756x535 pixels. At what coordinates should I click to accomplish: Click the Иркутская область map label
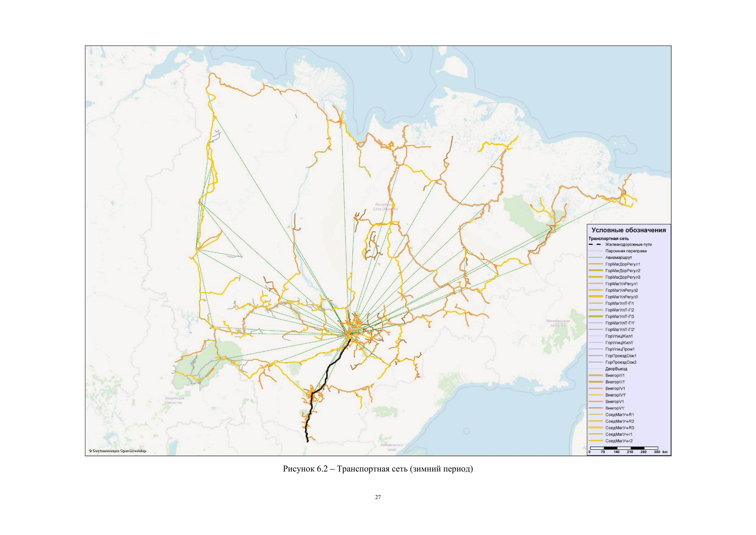coord(174,401)
